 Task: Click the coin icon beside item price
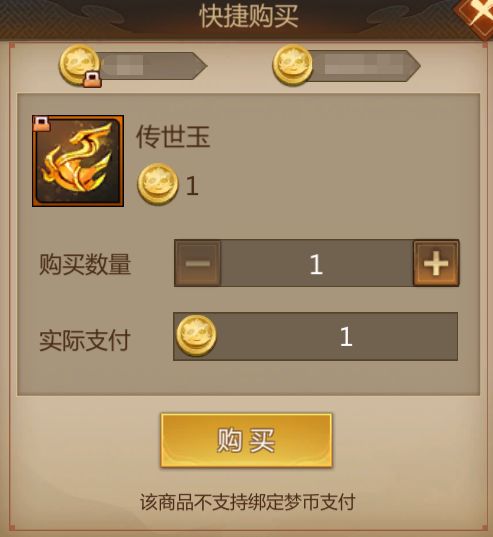click(158, 184)
